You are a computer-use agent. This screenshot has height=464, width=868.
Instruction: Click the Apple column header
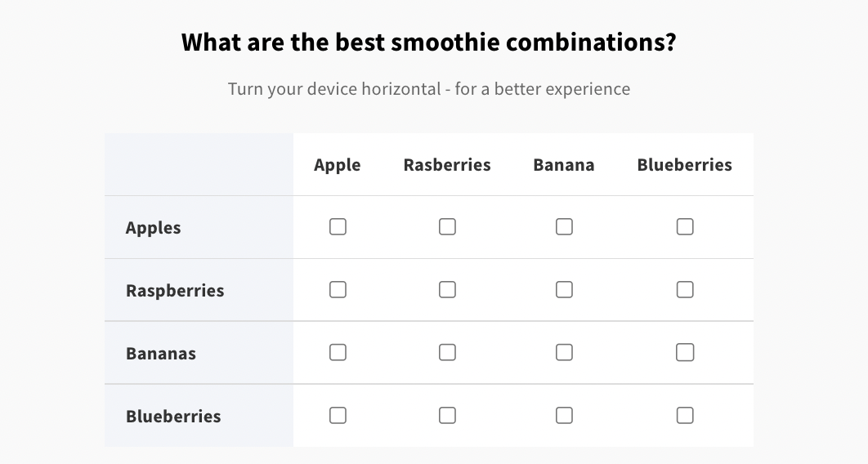pos(337,165)
